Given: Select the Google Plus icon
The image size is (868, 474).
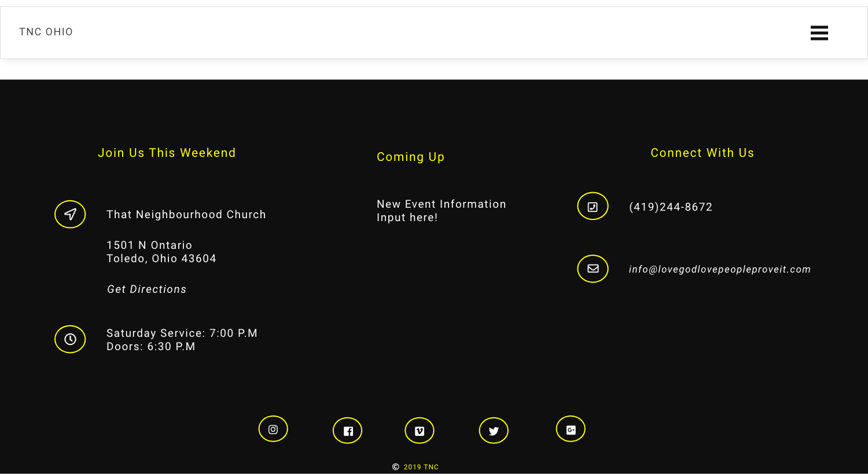Looking at the screenshot, I should 571,429.
